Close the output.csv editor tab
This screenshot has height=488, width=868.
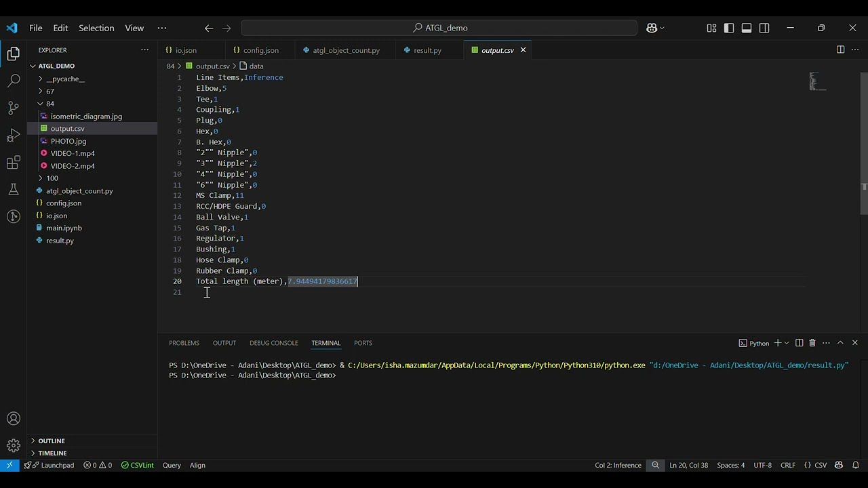523,50
